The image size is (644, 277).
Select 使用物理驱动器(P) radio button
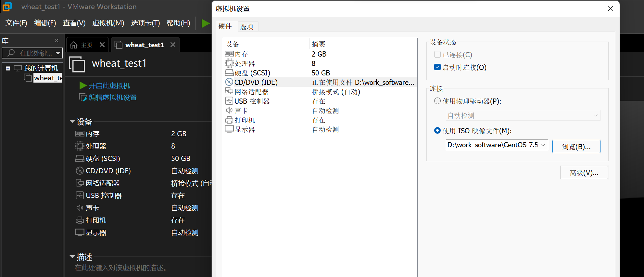(x=437, y=101)
